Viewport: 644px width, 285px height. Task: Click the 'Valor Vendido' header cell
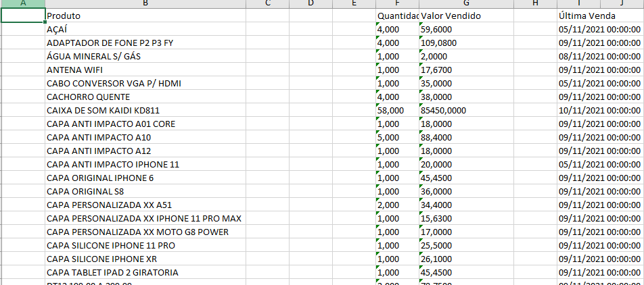[x=467, y=16]
